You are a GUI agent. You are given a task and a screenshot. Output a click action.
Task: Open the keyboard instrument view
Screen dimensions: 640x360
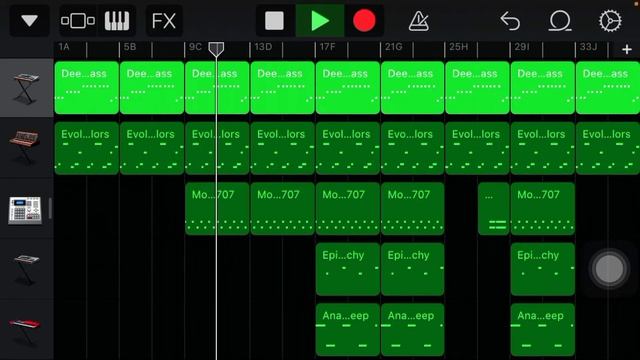coord(117,20)
